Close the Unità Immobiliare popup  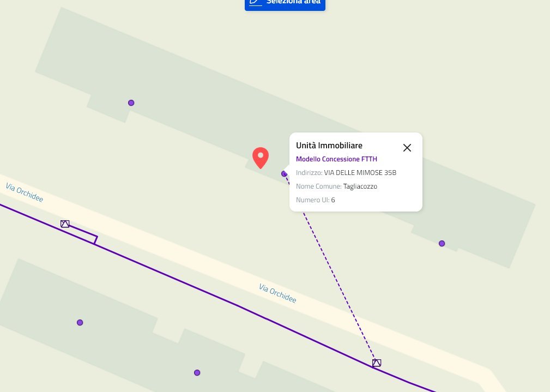click(x=407, y=148)
